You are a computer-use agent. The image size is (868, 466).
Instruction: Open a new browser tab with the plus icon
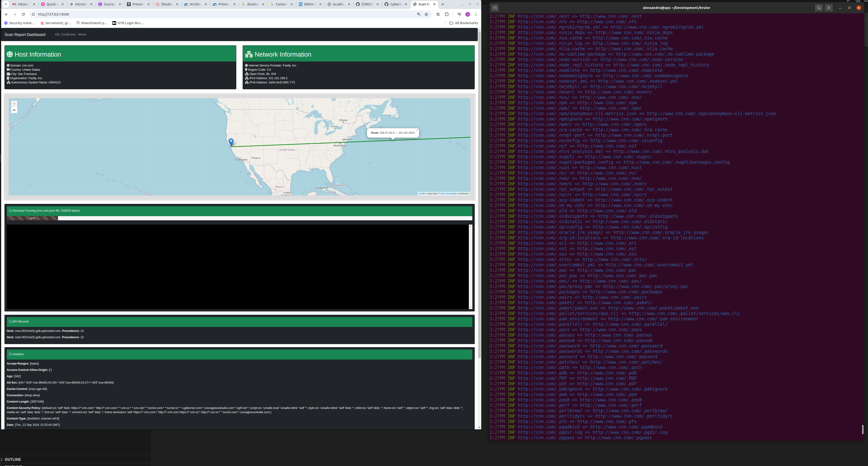click(x=443, y=4)
